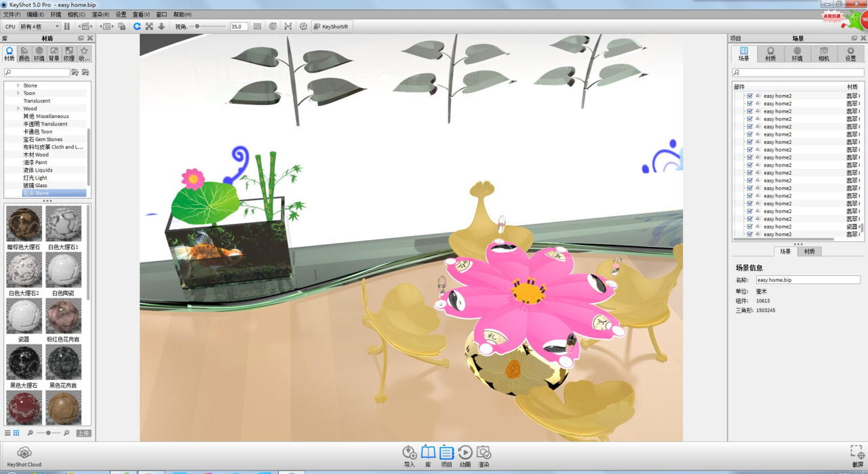Select the 背景 tab icon in library panel

53,53
